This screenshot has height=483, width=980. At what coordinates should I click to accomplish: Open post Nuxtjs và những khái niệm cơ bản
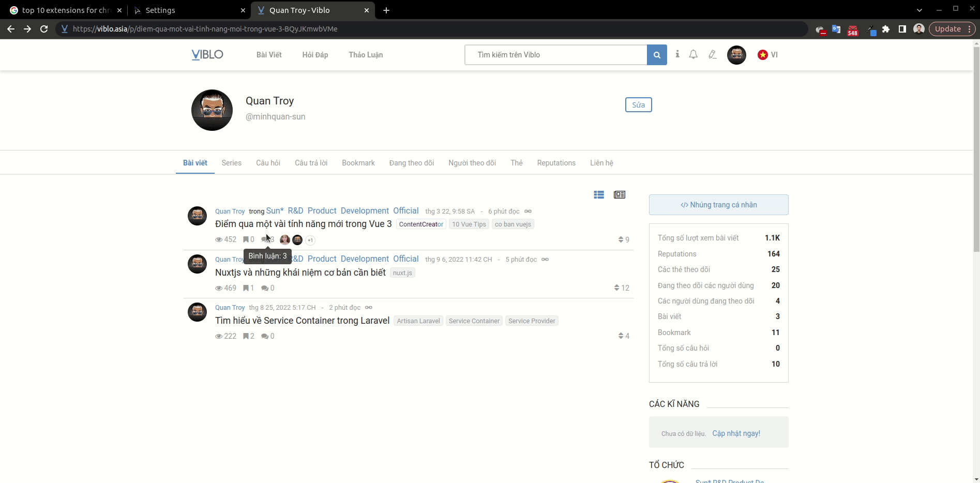tap(300, 273)
